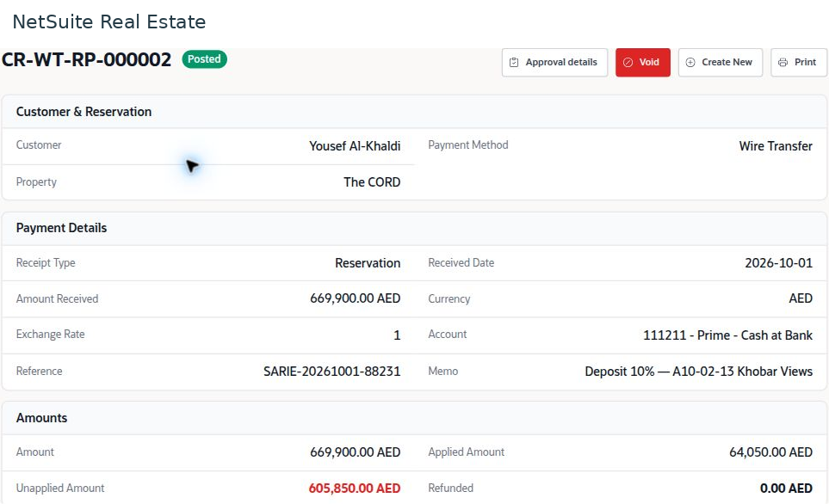
Task: Click the red unapplied amount 605,850.00 AED
Action: (355, 489)
